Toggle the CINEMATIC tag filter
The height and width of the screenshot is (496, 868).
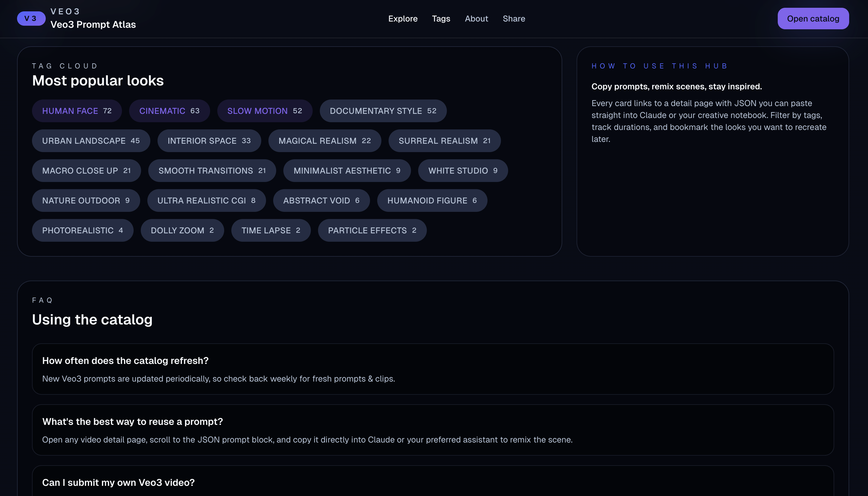pyautogui.click(x=169, y=111)
